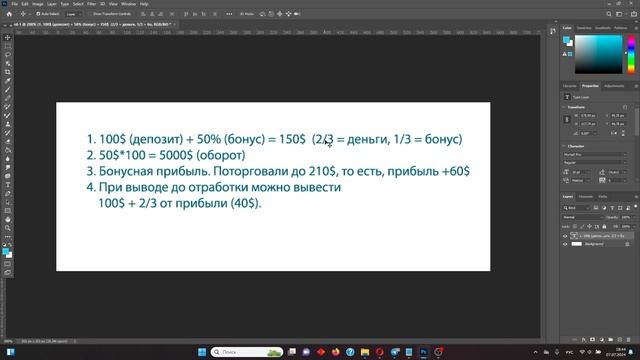The image size is (640, 360).
Task: Open the Auto-Select Layer dropdown
Action: [x=74, y=14]
